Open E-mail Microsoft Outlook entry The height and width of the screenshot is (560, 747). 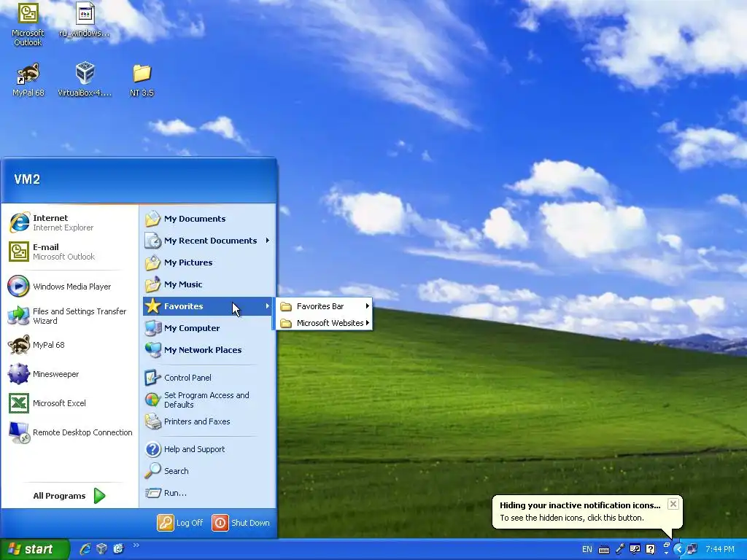[x=69, y=252]
